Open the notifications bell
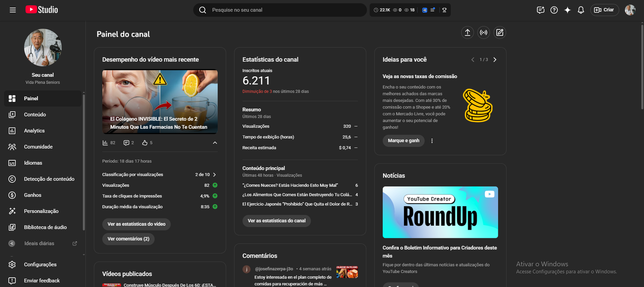This screenshot has width=644, height=287. 580,10
